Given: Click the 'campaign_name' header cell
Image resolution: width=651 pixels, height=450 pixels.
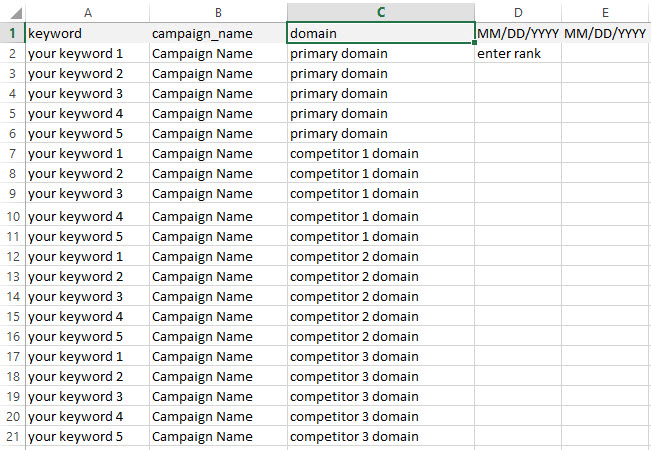Looking at the screenshot, I should tap(218, 34).
